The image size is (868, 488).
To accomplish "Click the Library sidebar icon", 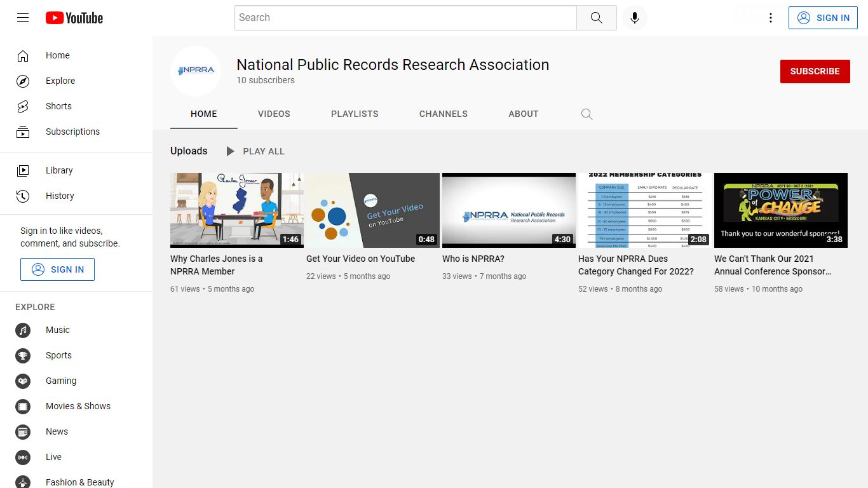I will (x=23, y=170).
